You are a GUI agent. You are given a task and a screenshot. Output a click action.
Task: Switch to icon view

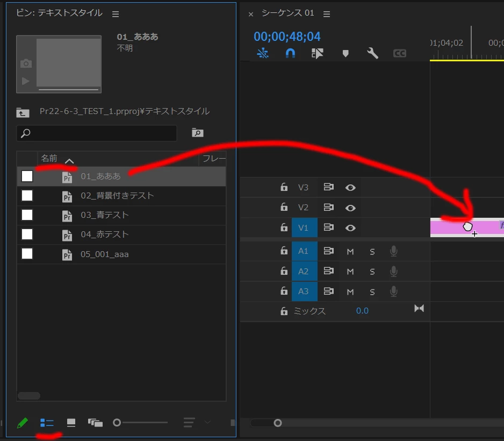point(71,423)
